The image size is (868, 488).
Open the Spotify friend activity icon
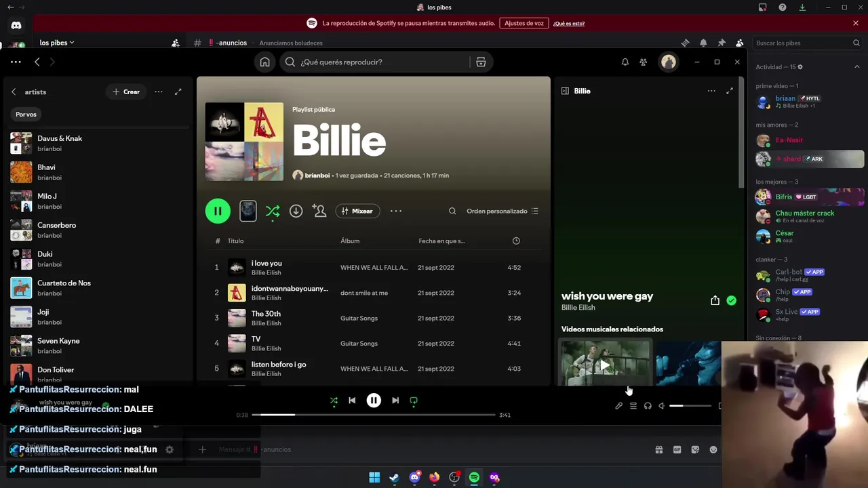pos(643,62)
